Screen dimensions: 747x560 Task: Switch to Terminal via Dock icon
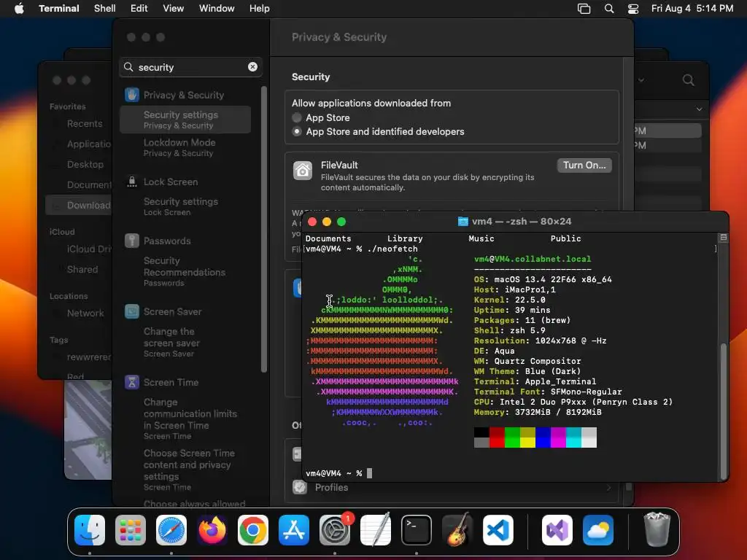[x=417, y=530]
